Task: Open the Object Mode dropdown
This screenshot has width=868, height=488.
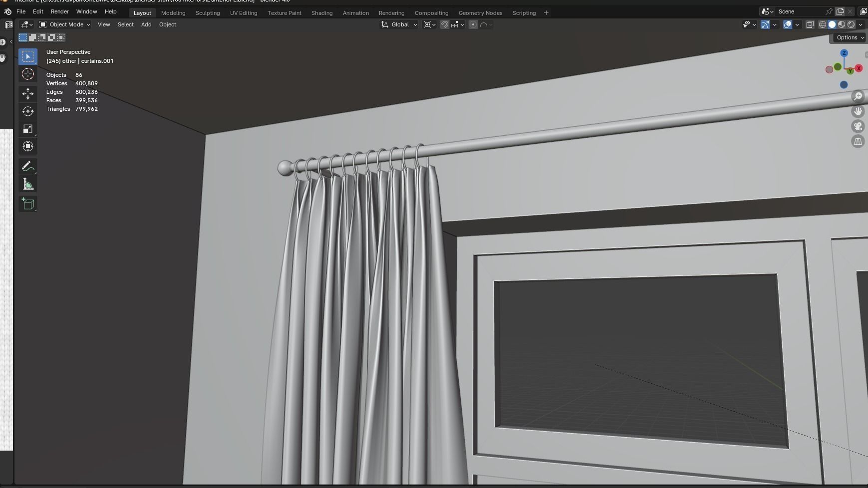Action: 65,24
